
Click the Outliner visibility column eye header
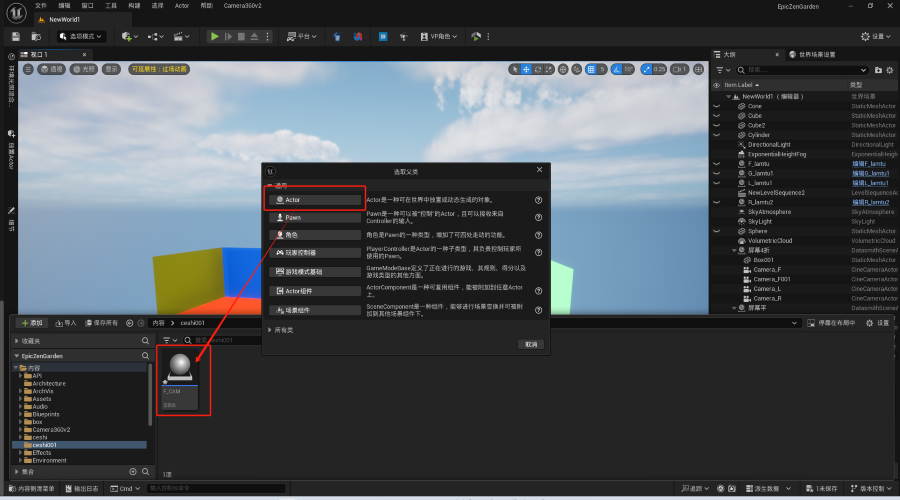pyautogui.click(x=716, y=85)
